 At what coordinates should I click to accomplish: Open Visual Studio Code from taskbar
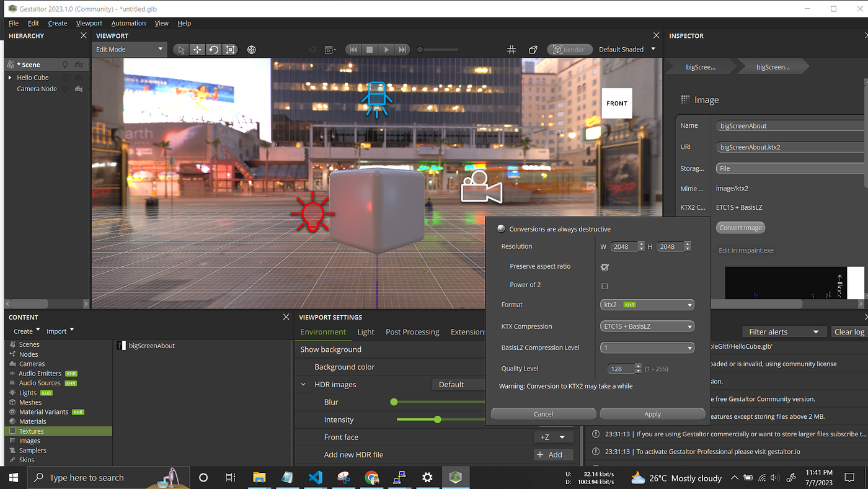[315, 478]
